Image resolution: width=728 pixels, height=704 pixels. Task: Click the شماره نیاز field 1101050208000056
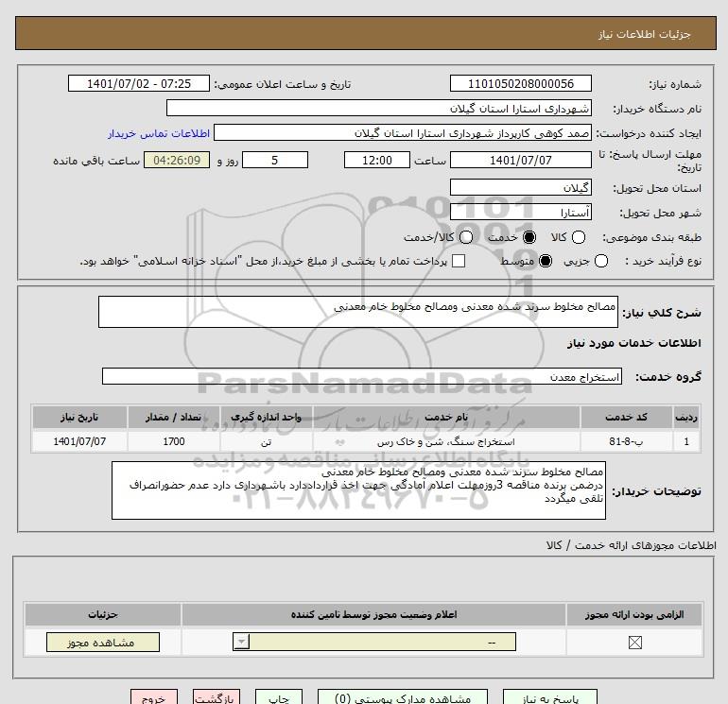[x=520, y=84]
